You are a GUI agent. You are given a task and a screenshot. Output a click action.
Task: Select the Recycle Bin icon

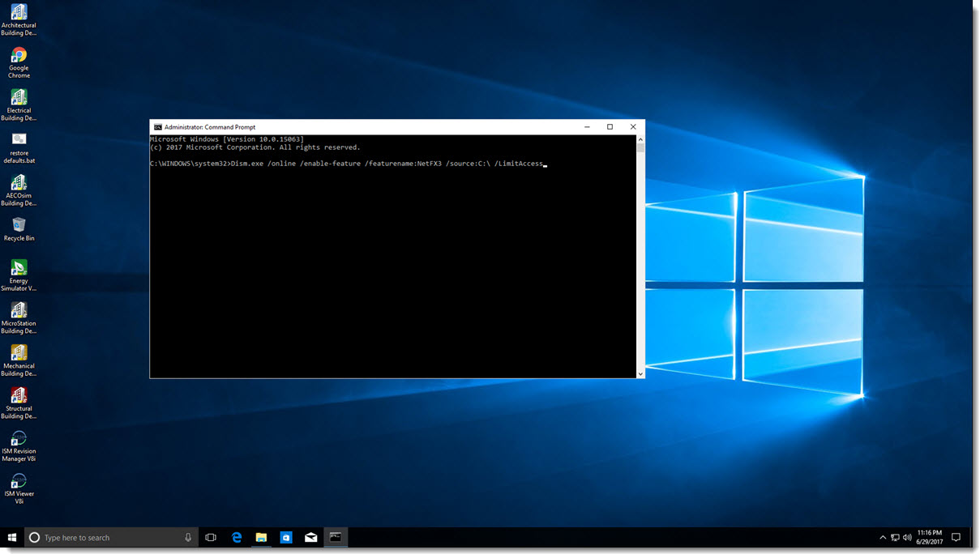[x=19, y=229]
